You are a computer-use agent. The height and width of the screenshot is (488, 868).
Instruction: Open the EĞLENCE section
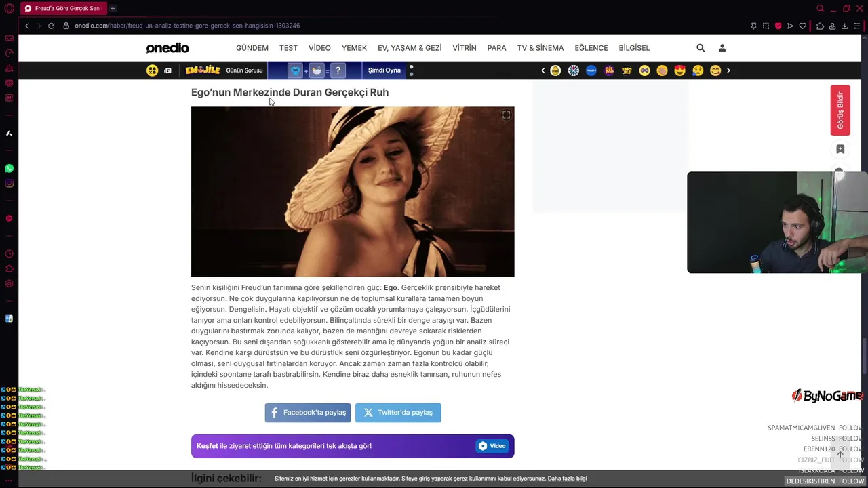point(591,48)
